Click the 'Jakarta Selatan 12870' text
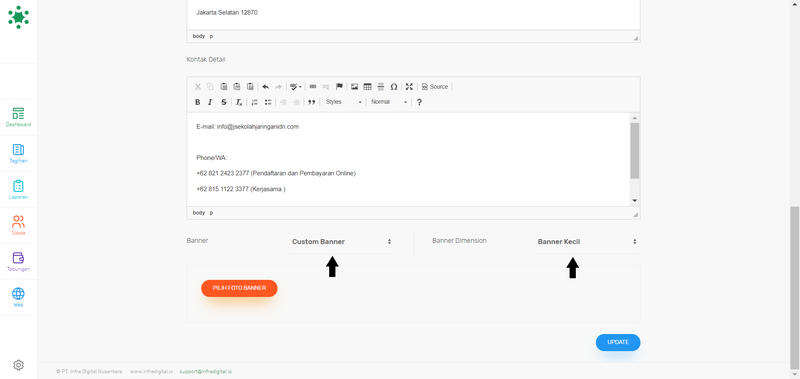The width and height of the screenshot is (800, 379). coord(227,12)
